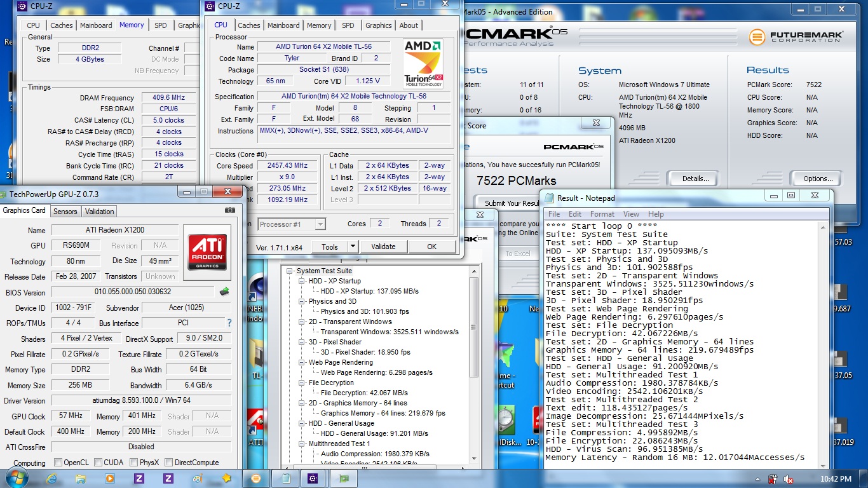
Task: Click the second purple CPU-Z taskbar icon
Action: coord(168,478)
